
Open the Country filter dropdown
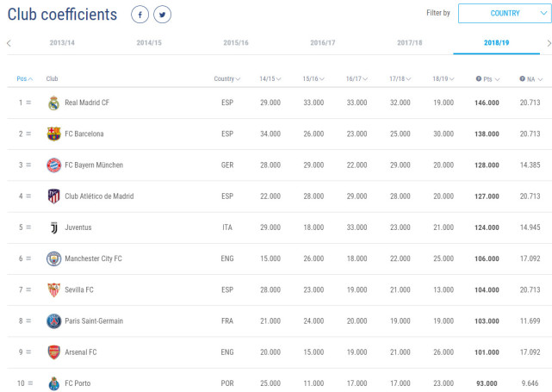pos(505,14)
